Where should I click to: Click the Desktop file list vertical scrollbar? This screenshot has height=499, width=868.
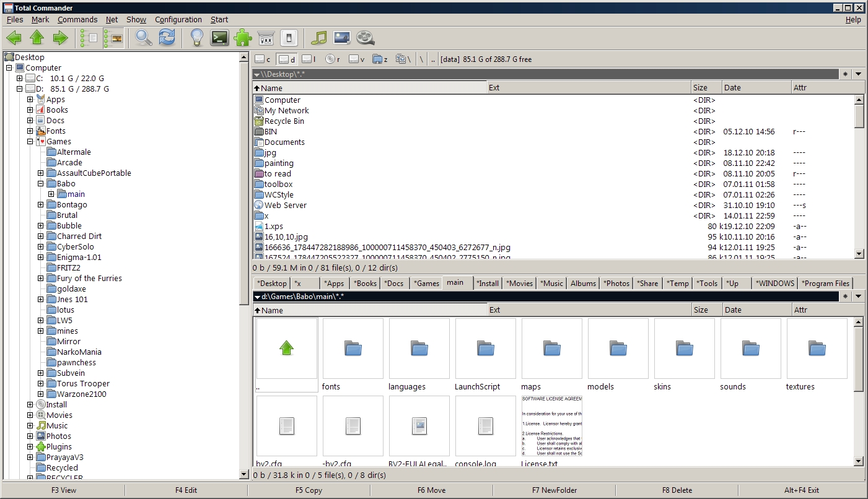859,177
